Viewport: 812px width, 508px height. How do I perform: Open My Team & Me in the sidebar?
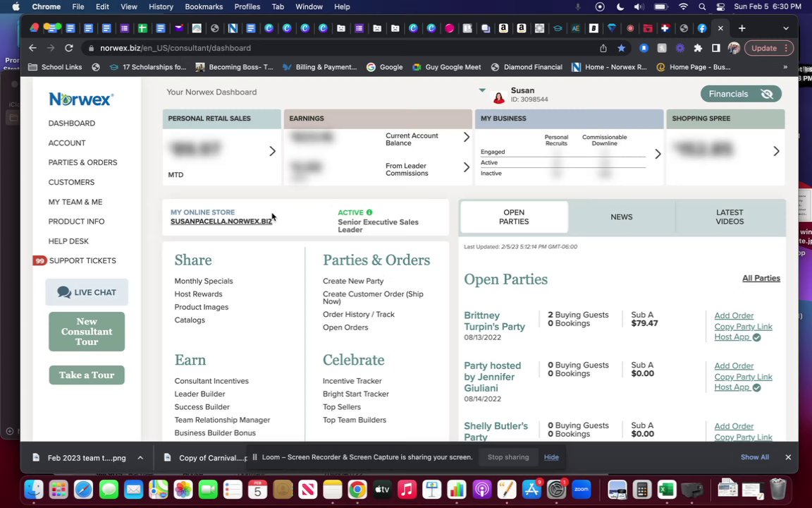(75, 202)
